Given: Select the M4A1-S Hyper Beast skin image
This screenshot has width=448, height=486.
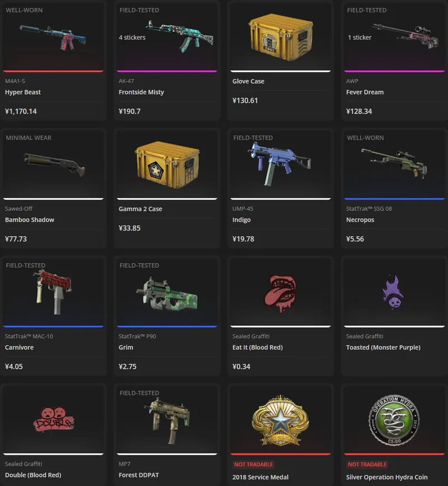Looking at the screenshot, I should [x=53, y=38].
